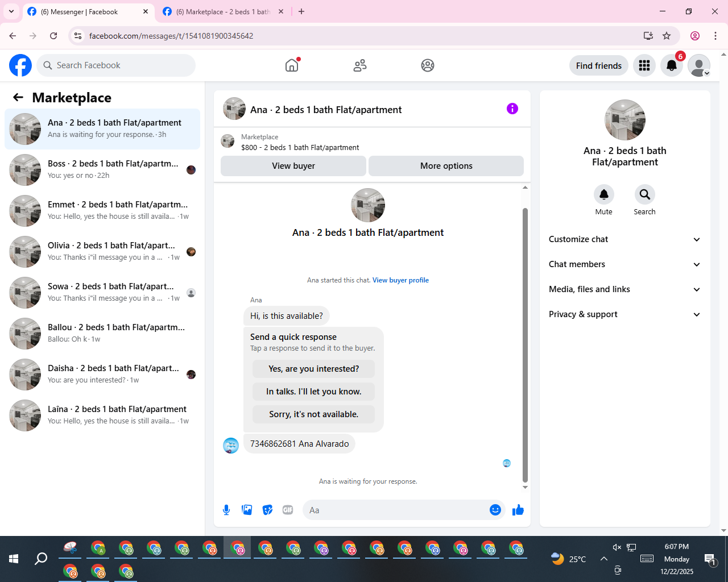The image size is (728, 582).
Task: Open the Ballou conversation in the list
Action: [x=102, y=334]
